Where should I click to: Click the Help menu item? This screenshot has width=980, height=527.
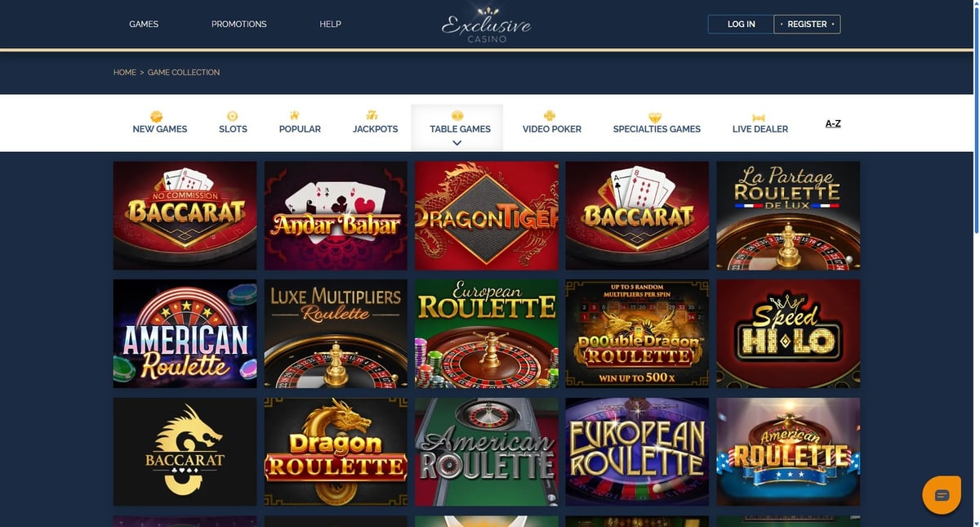point(330,25)
